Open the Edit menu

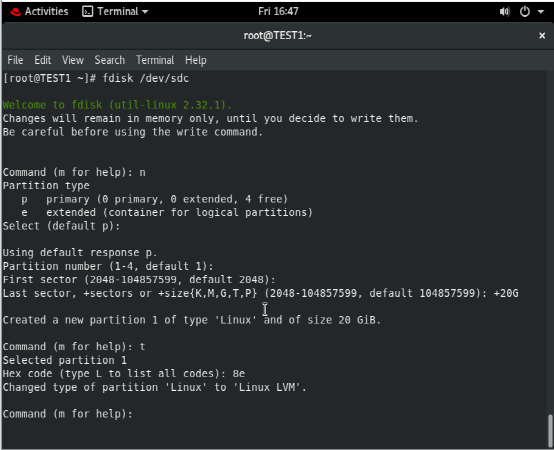coord(42,60)
